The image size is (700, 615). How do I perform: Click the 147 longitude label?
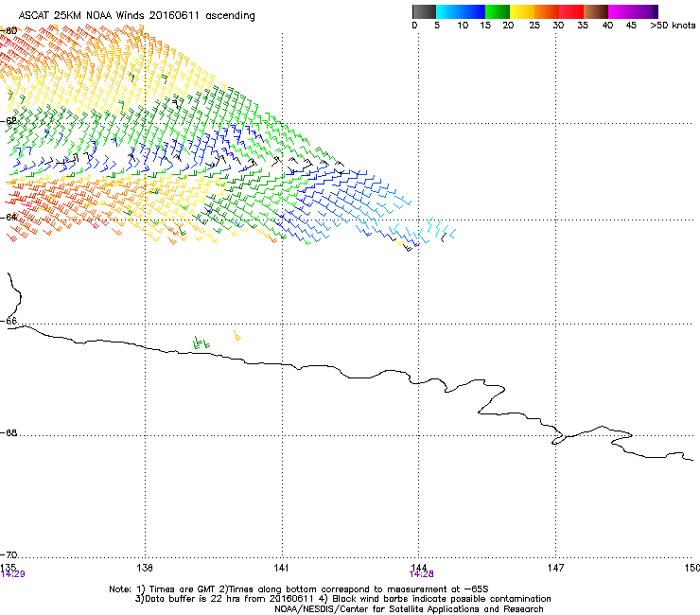pos(555,568)
